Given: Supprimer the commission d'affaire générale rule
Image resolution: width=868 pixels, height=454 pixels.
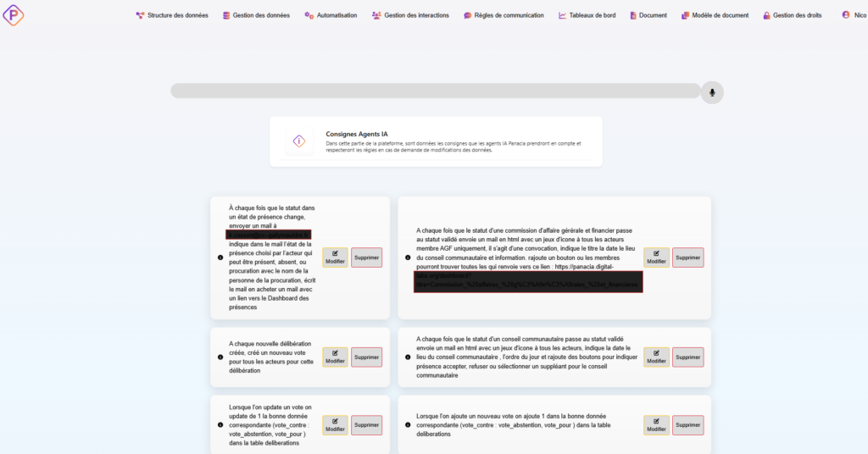Looking at the screenshot, I should [x=687, y=257].
